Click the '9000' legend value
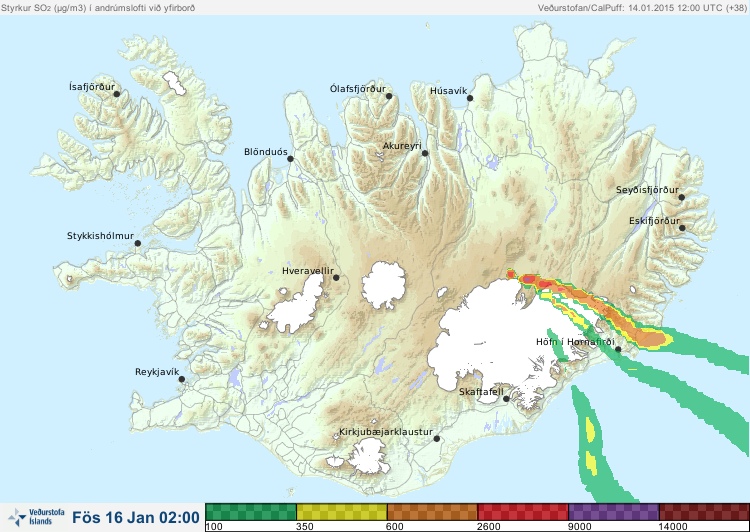750x532 pixels. click(579, 527)
